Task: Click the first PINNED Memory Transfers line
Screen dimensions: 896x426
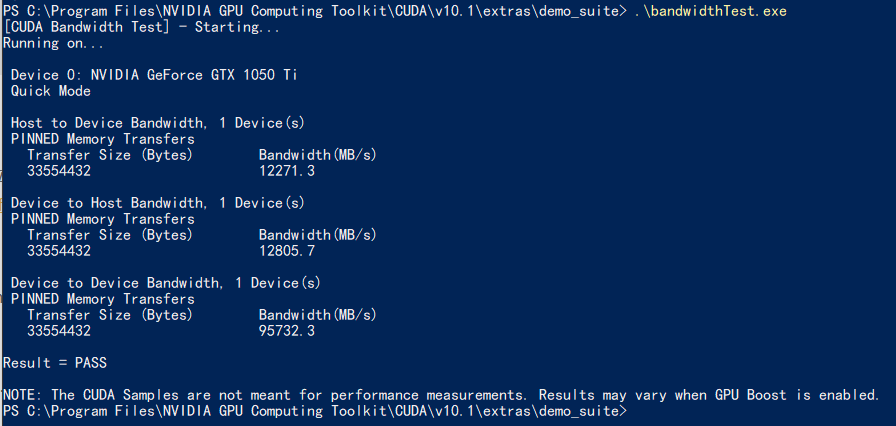Action: pos(103,139)
